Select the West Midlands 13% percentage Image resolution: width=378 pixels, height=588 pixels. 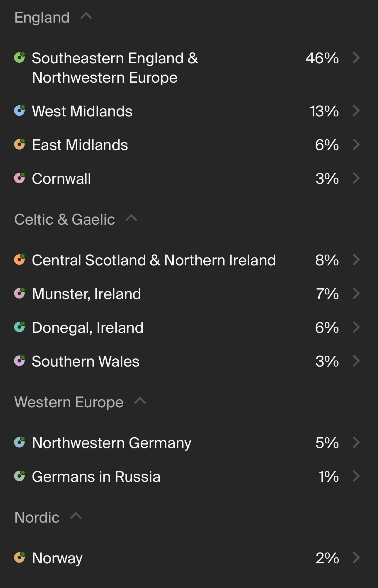324,111
